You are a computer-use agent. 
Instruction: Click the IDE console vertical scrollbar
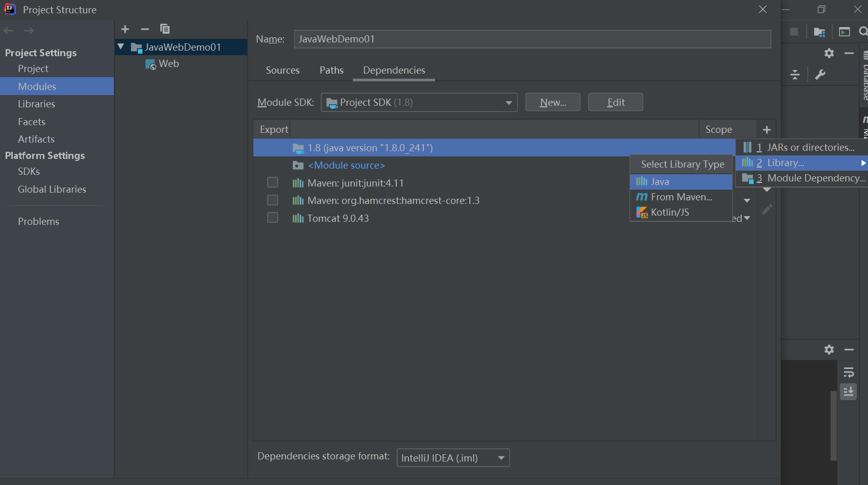click(x=833, y=425)
